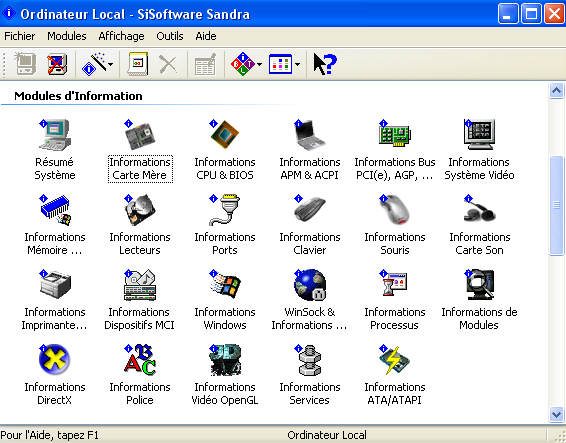The width and height of the screenshot is (566, 443).
Task: Open Informations APM & ACPI module
Action: 310,150
